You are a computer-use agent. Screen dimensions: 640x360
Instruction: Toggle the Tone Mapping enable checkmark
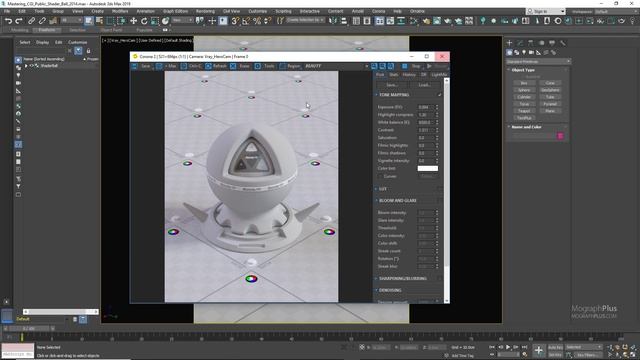tap(440, 95)
